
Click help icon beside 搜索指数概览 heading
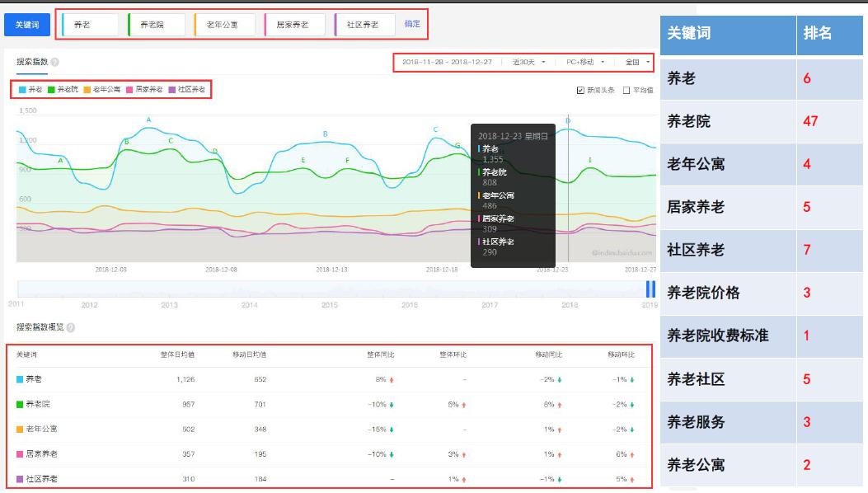70,327
